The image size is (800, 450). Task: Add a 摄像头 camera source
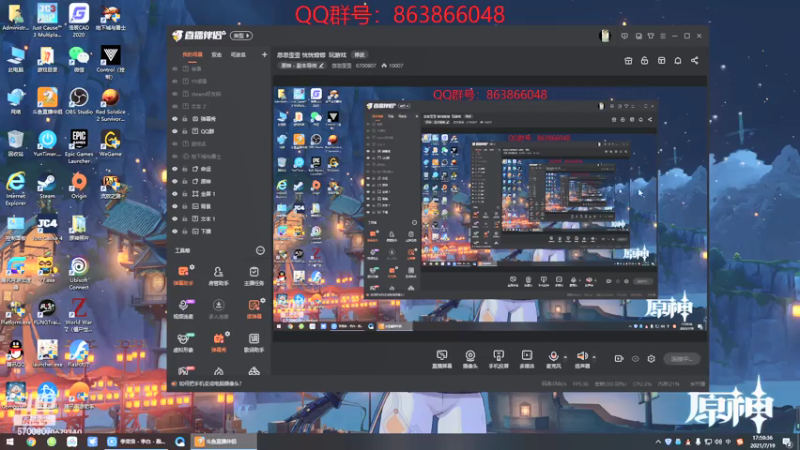point(470,359)
